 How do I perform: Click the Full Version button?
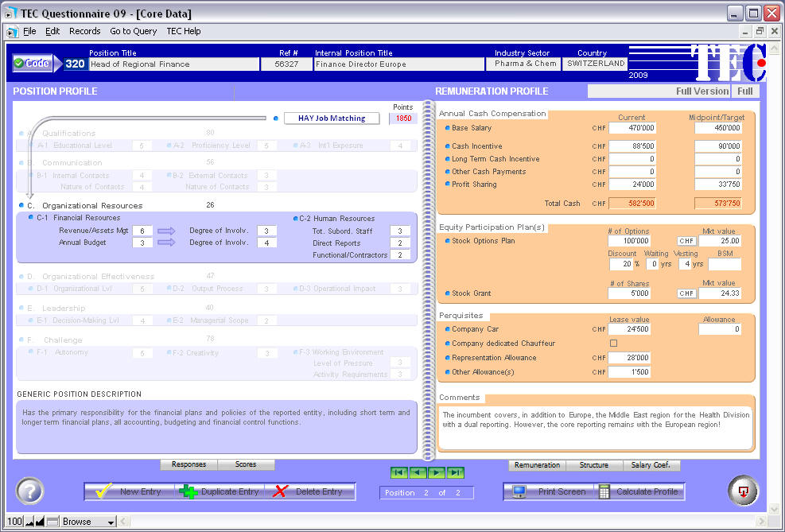click(659, 91)
